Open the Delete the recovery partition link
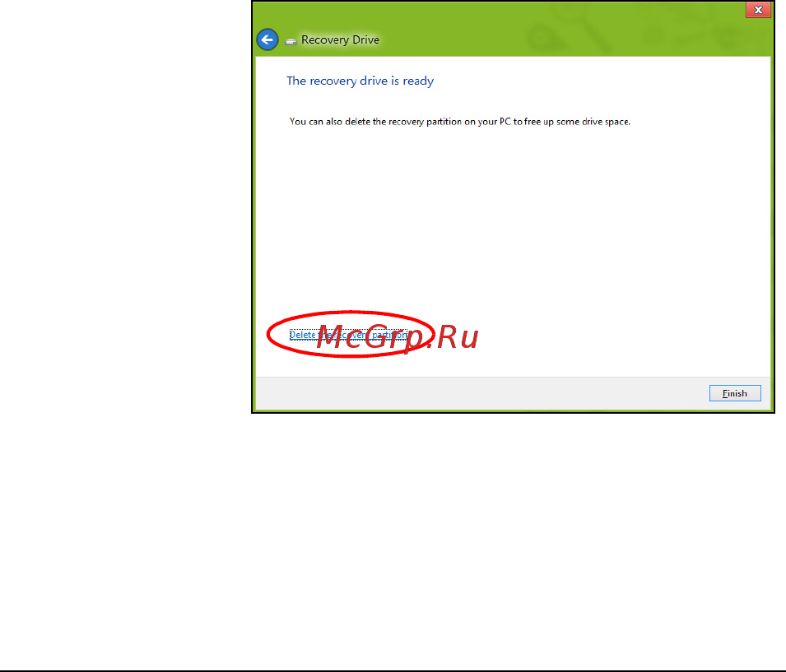This screenshot has height=672, width=786. click(348, 335)
